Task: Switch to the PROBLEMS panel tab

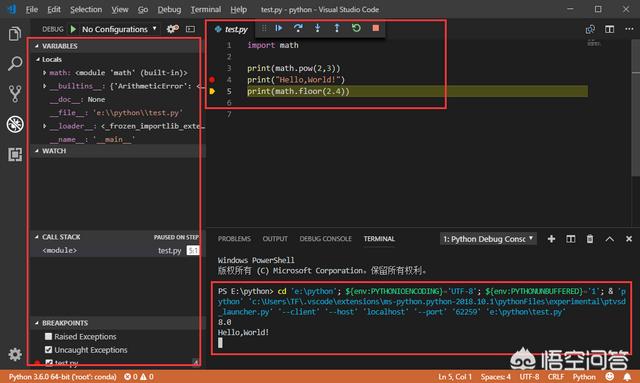Action: pyautogui.click(x=234, y=239)
